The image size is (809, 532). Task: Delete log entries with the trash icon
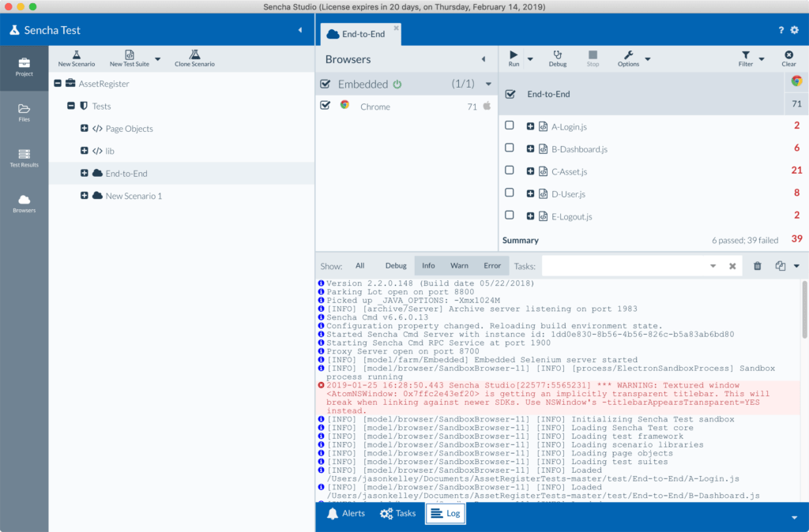click(x=757, y=266)
